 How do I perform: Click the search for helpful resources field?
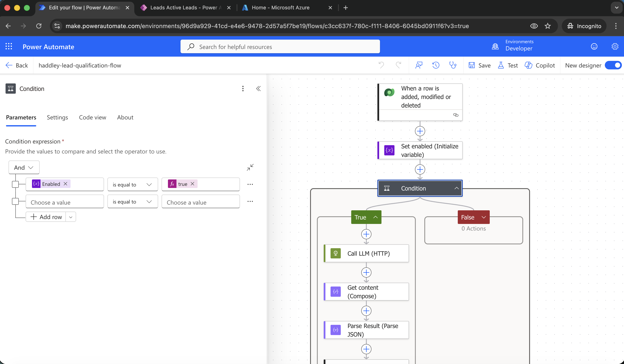[280, 47]
